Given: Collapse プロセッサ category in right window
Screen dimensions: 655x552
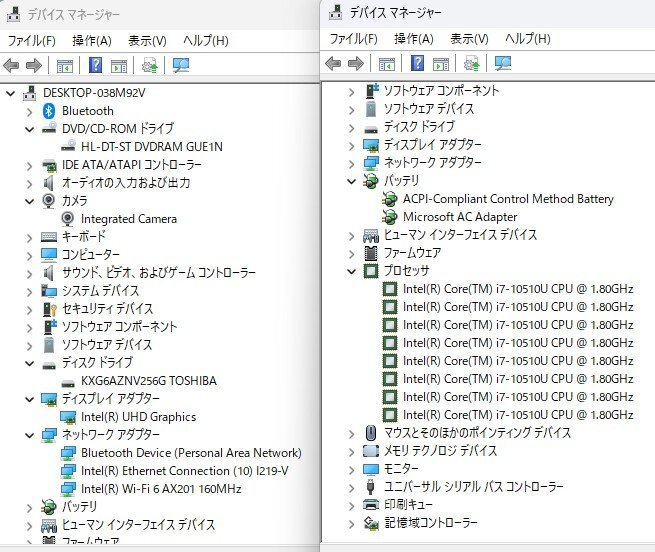Looking at the screenshot, I should pos(351,272).
